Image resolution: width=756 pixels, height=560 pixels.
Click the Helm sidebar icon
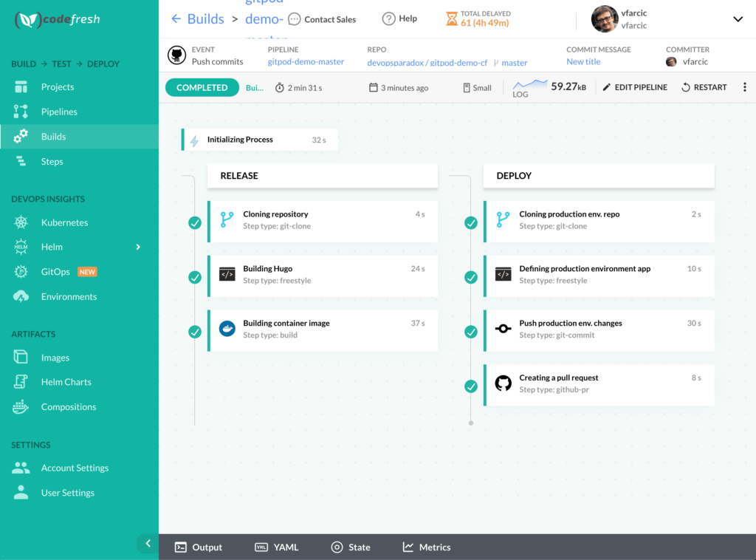point(21,247)
